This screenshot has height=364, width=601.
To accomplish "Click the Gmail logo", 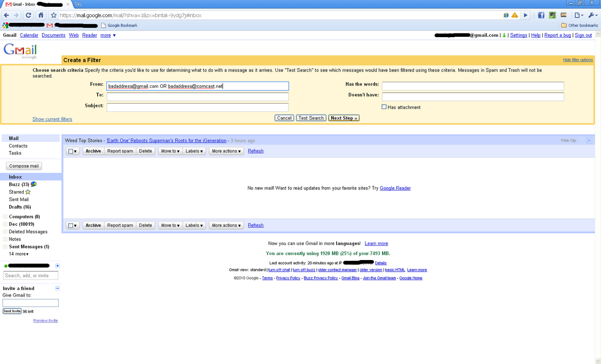I will point(20,51).
